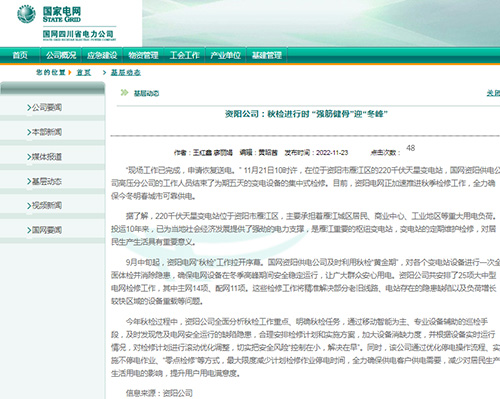Screen dimensions: 500x399
Task: Open 公司要闻 in the sidebar
Action: click(x=47, y=107)
